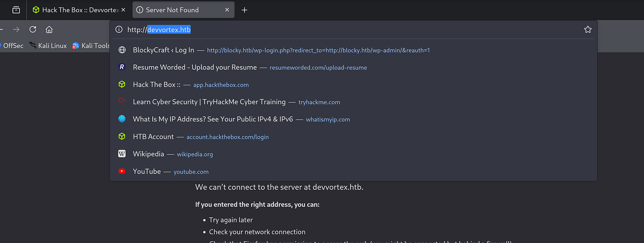Viewport: 644px width, 243px height.
Task: Open the OffSec bookmark
Action: pyautogui.click(x=11, y=45)
